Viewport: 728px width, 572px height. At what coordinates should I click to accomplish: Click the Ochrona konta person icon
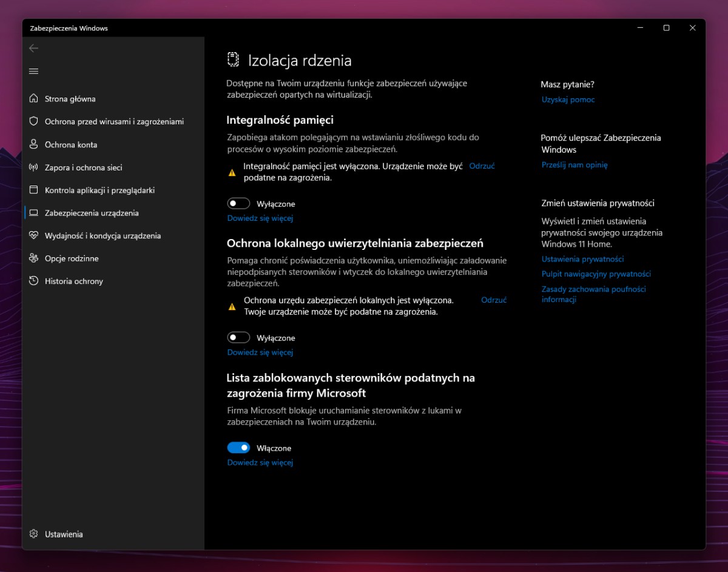point(33,144)
